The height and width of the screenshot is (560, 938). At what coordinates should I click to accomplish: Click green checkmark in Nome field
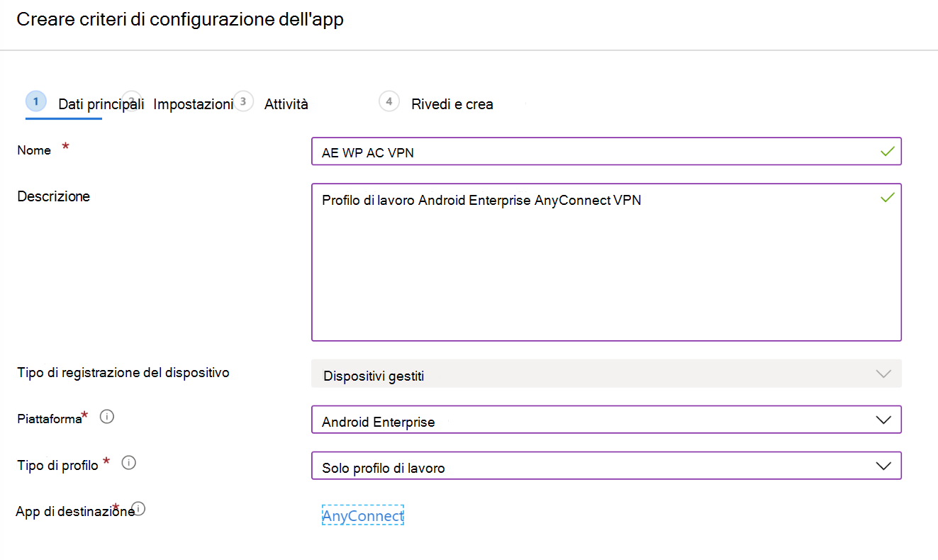886,151
